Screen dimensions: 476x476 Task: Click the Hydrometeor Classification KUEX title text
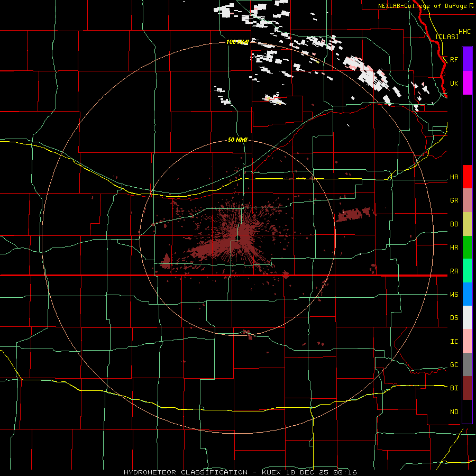pos(240,472)
